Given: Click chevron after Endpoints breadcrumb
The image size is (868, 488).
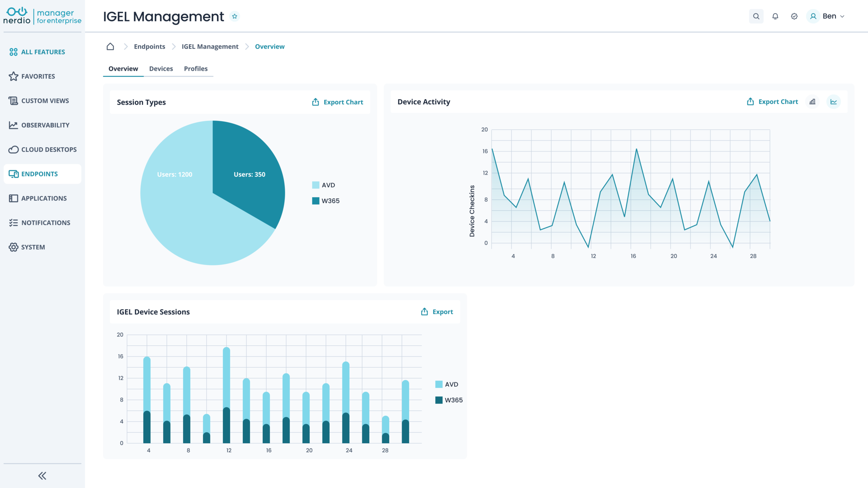Looking at the screenshot, I should tap(174, 46).
